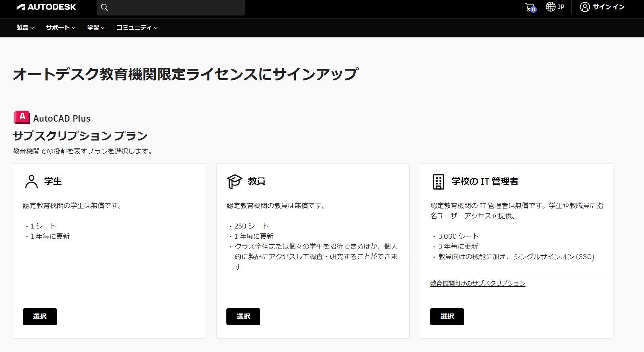Click the 学生 card heading
The image size is (644, 352).
(53, 181)
